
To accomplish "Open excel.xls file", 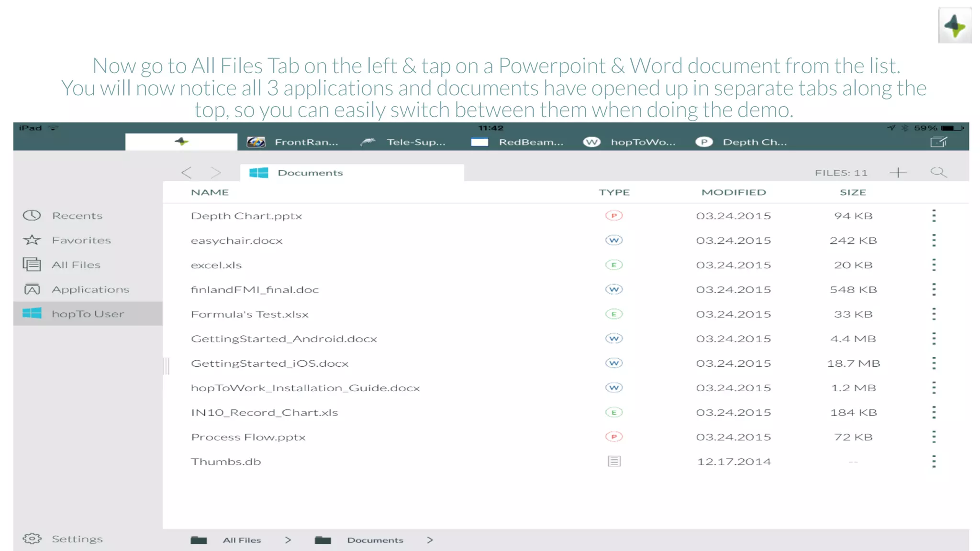I will [216, 265].
